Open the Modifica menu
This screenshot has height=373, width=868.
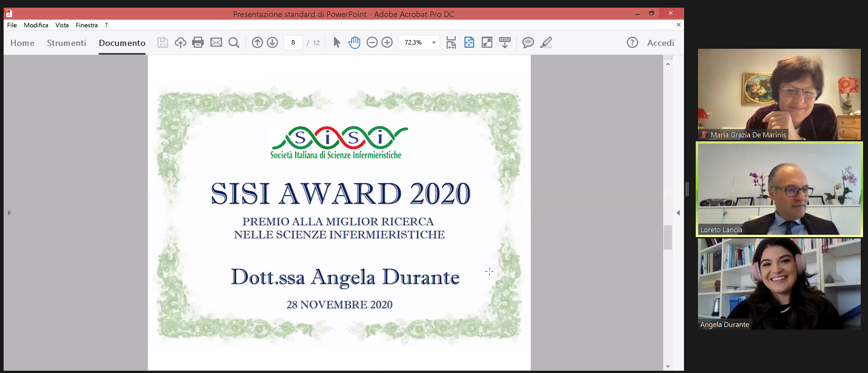coord(36,25)
